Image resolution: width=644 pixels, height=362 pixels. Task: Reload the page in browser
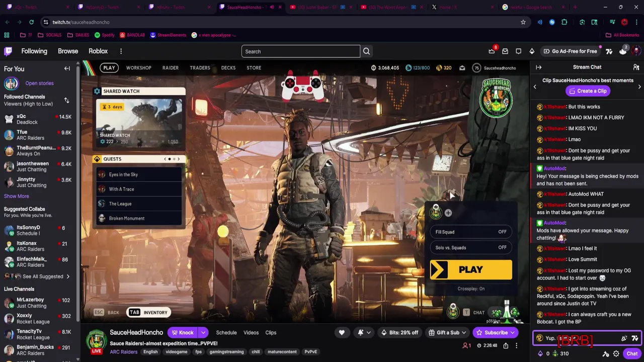[x=31, y=22]
